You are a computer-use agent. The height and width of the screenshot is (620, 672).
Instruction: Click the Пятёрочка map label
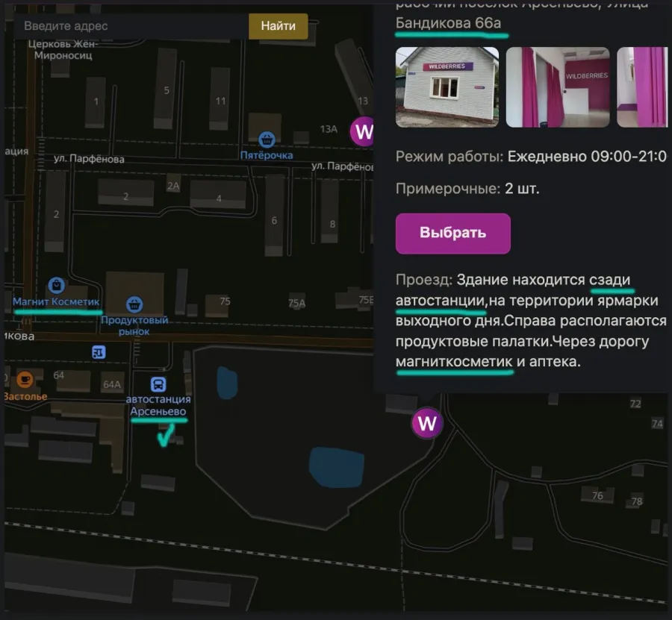point(267,155)
